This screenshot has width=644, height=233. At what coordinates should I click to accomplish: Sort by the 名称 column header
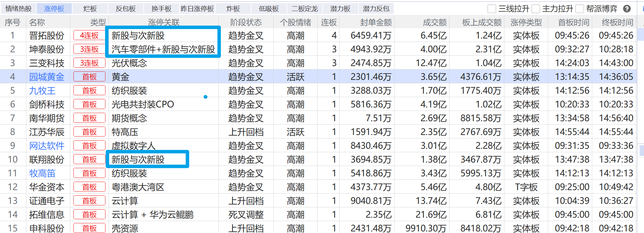coord(37,23)
